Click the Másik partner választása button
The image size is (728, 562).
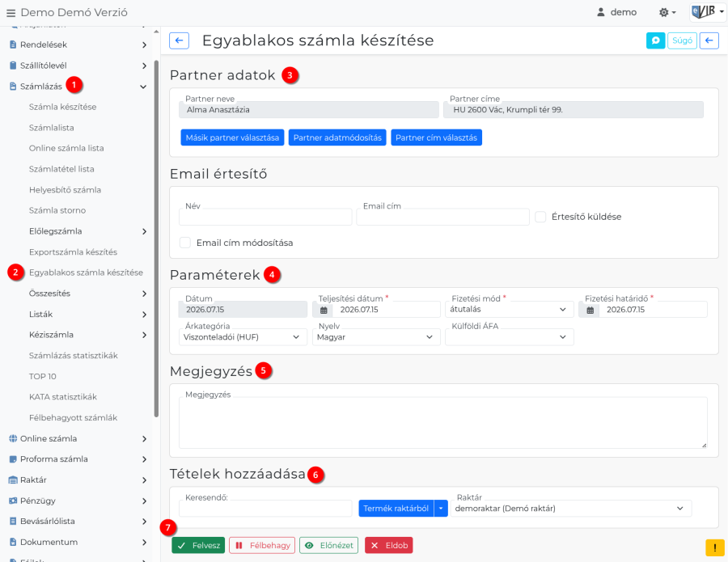click(232, 137)
